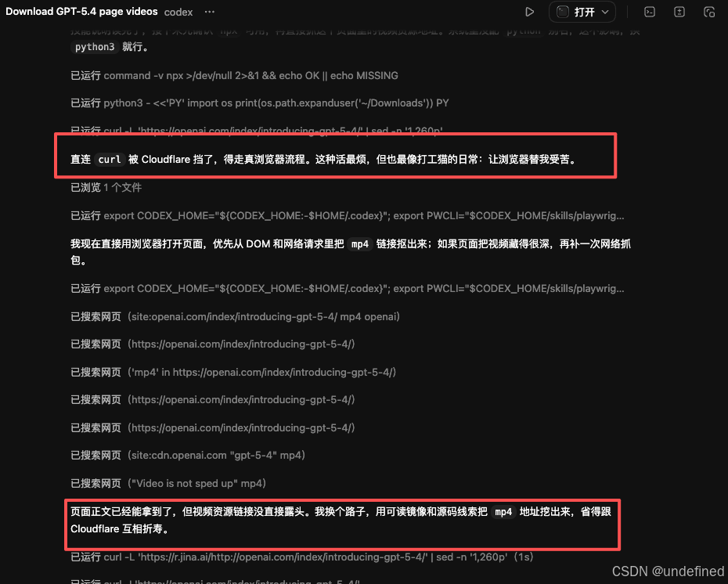Screen dimensions: 728x584
Task: Toggle the terminal panel icon
Action: point(650,12)
